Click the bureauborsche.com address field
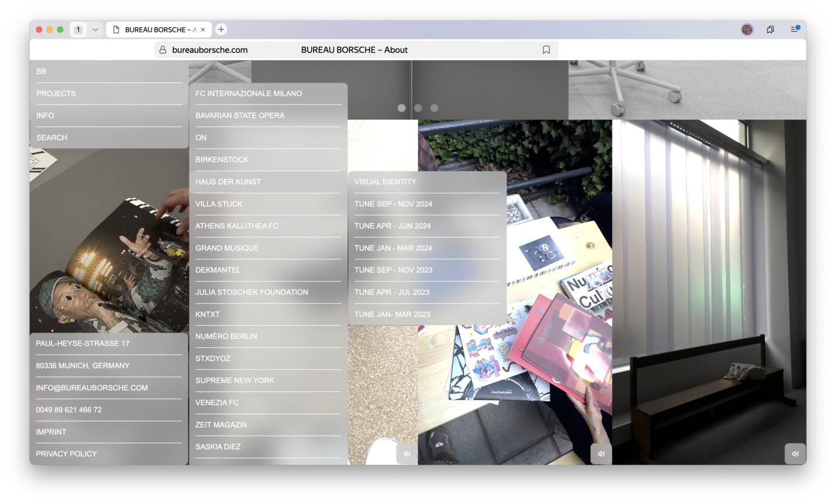 click(x=356, y=50)
